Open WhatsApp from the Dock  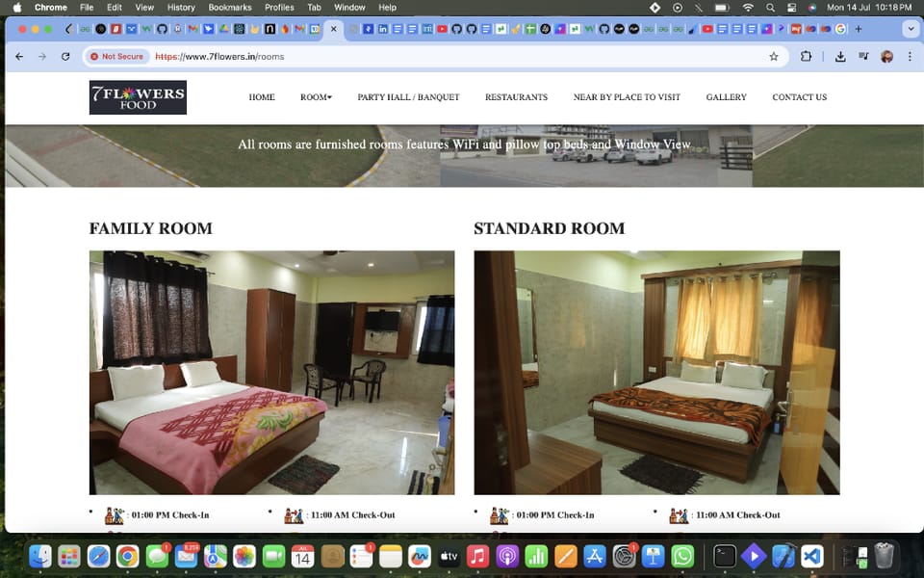(682, 556)
